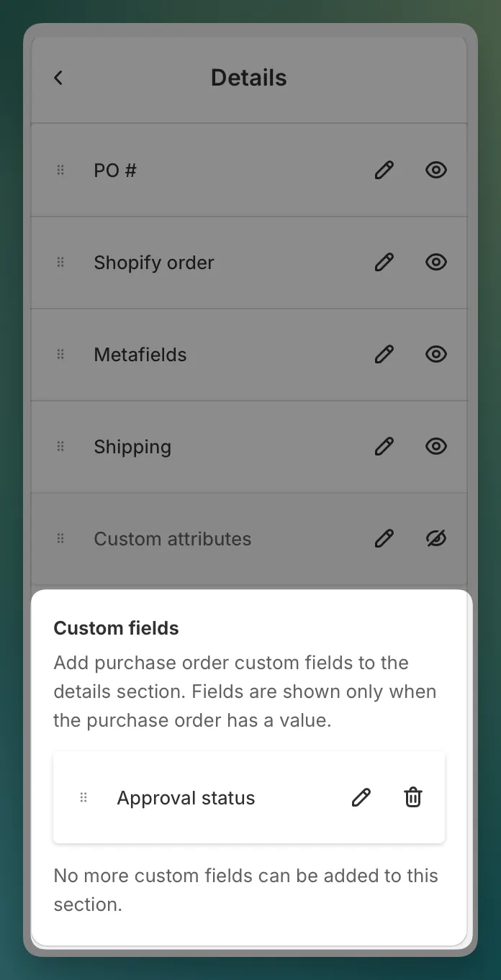Hide the PO # field using eye icon

436,170
